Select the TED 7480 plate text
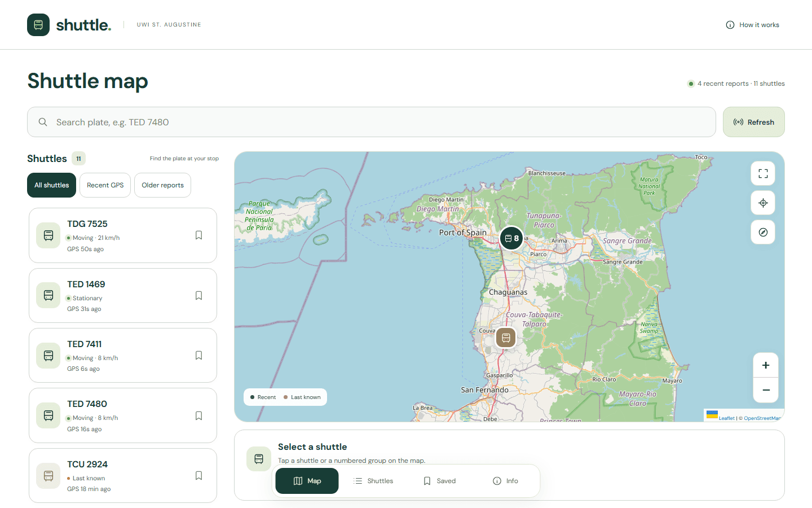Screen dimensions: 812x508 (x=87, y=404)
